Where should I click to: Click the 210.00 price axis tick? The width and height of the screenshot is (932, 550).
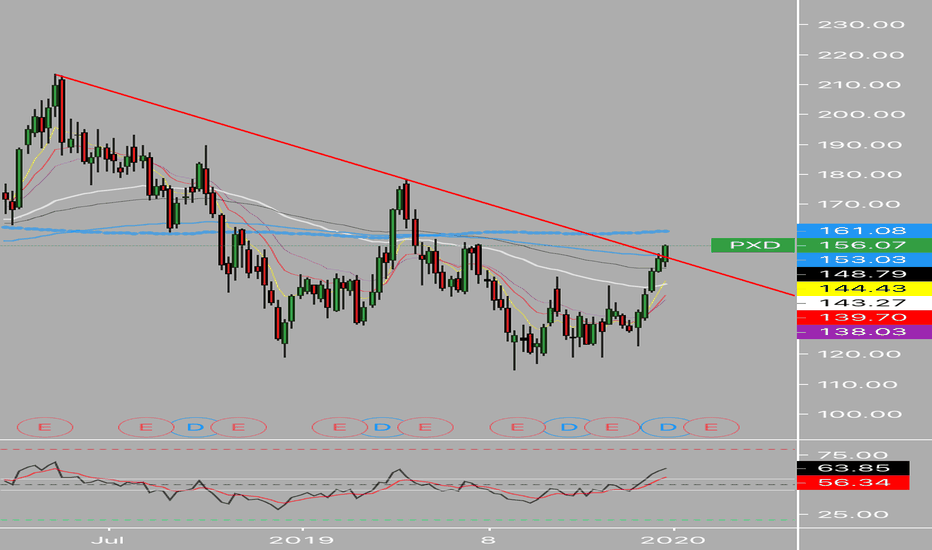click(861, 84)
